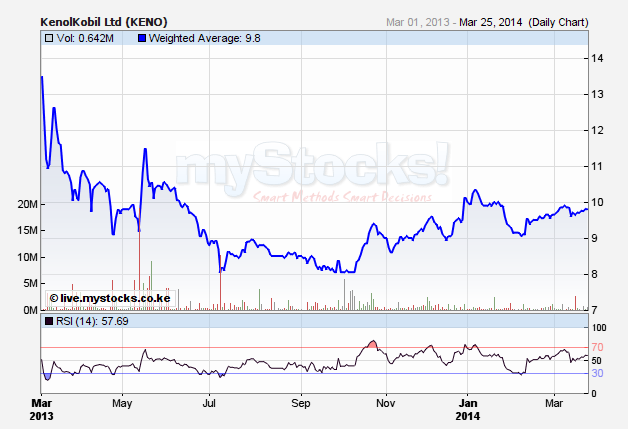Click the 70 level on RSI axis
The height and width of the screenshot is (429, 628).
(596, 347)
